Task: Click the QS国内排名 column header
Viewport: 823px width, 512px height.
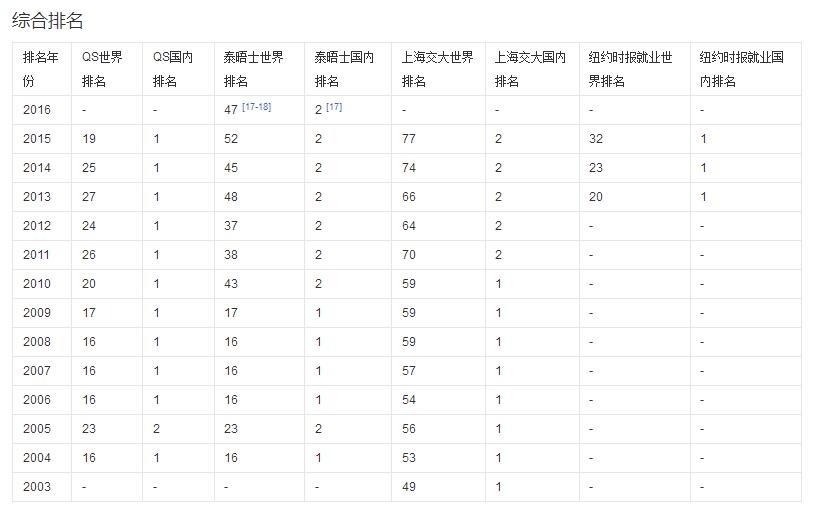Action: tap(178, 69)
